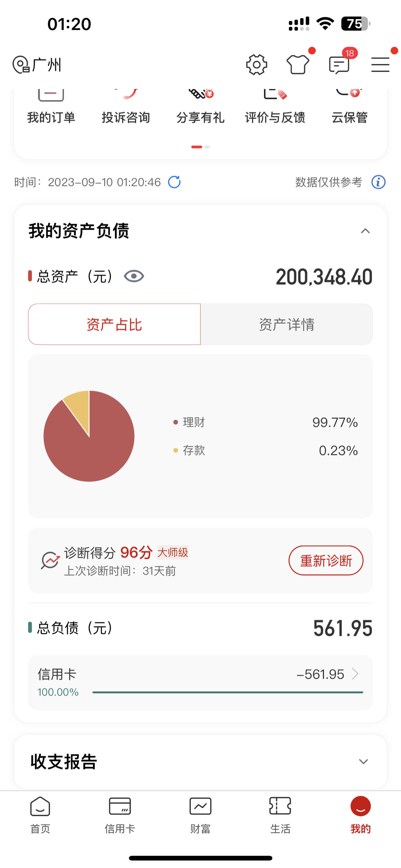
Task: Open 投诉咨询 shortcut
Action: pyautogui.click(x=126, y=107)
